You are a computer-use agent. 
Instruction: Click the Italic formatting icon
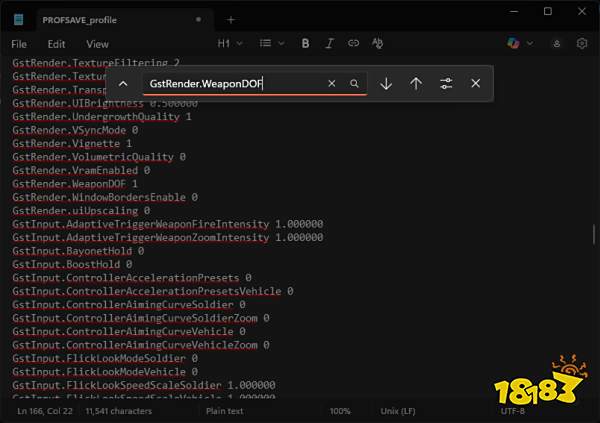point(329,44)
